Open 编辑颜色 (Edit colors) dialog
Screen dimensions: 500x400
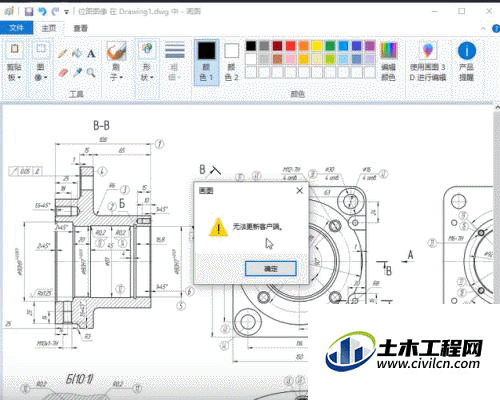(389, 62)
